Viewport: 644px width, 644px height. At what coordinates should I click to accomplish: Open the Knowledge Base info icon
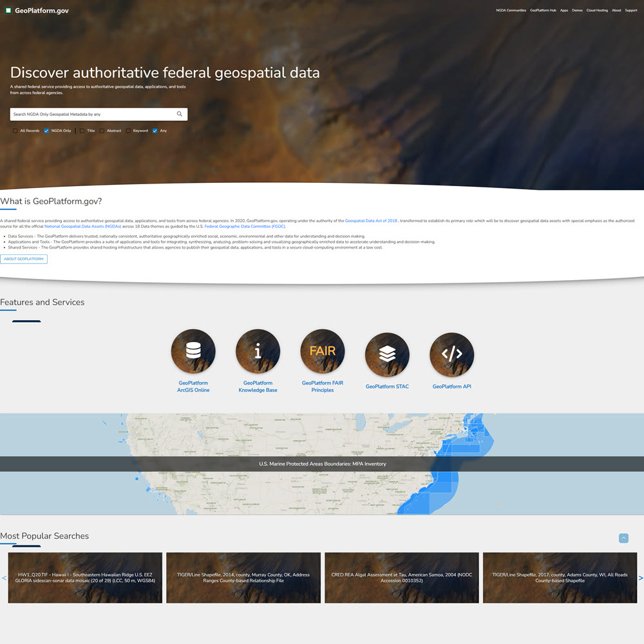tap(258, 351)
